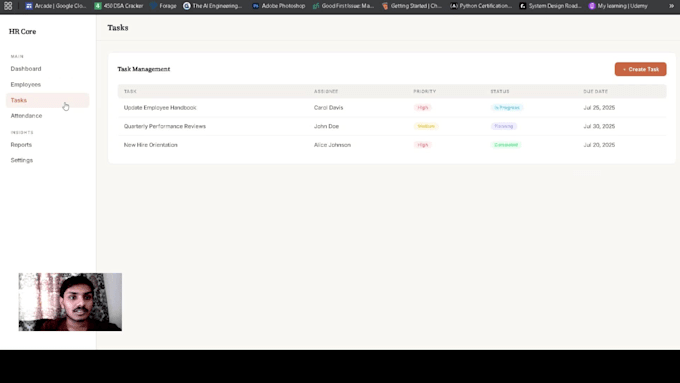Viewport: 680px width, 383px height.
Task: Click the Status column header
Action: pyautogui.click(x=500, y=92)
